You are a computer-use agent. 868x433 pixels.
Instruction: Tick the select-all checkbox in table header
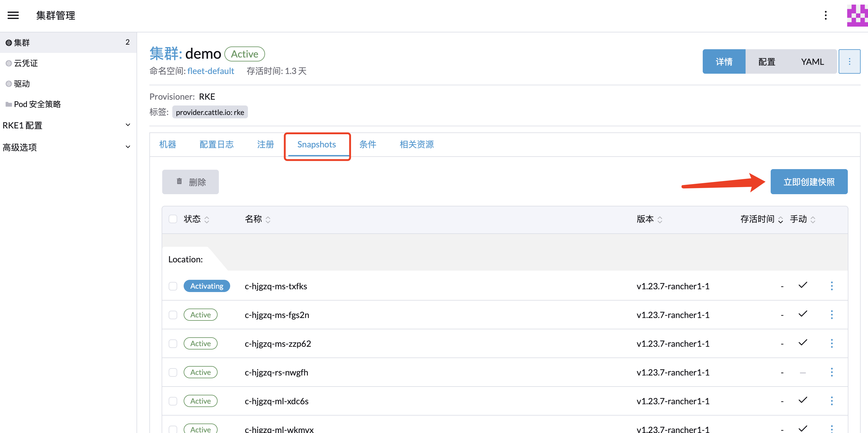pyautogui.click(x=173, y=219)
